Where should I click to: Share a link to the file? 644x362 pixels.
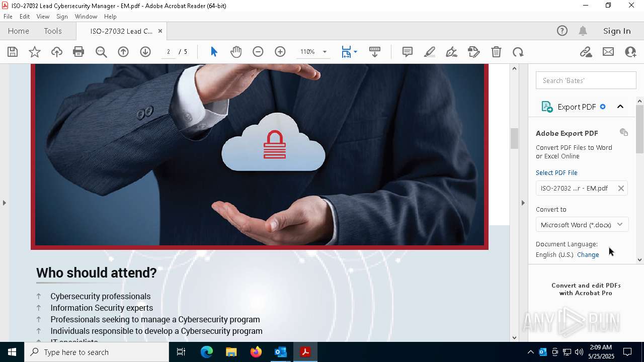586,52
